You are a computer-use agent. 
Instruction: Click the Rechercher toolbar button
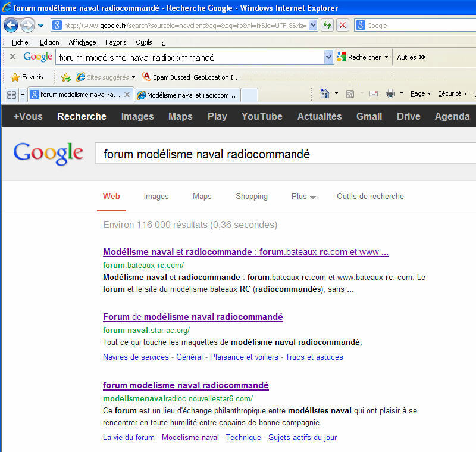click(359, 57)
